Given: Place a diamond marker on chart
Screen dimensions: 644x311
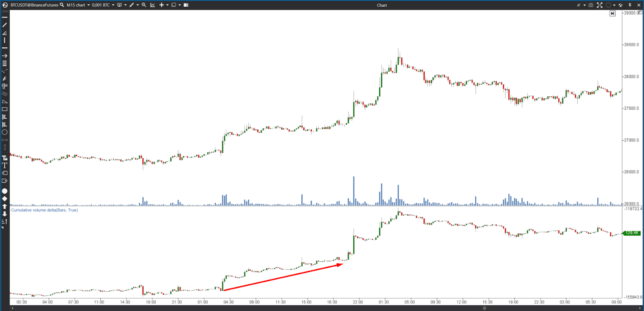Looking at the screenshot, I should (5, 199).
